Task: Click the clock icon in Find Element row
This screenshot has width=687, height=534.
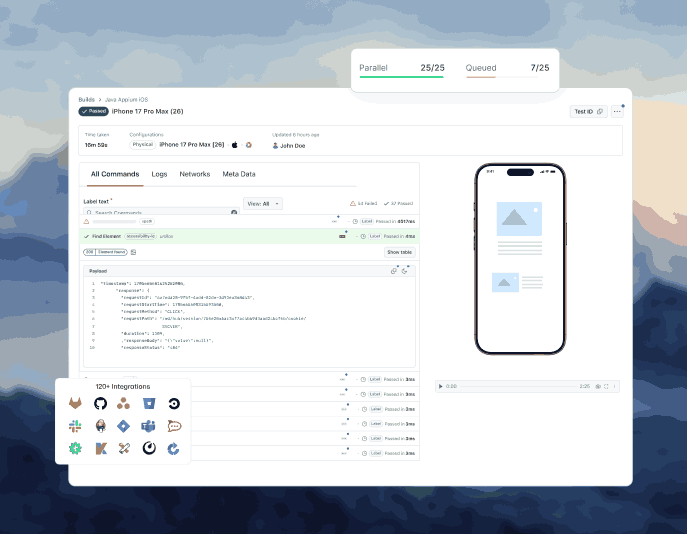Action: click(363, 237)
